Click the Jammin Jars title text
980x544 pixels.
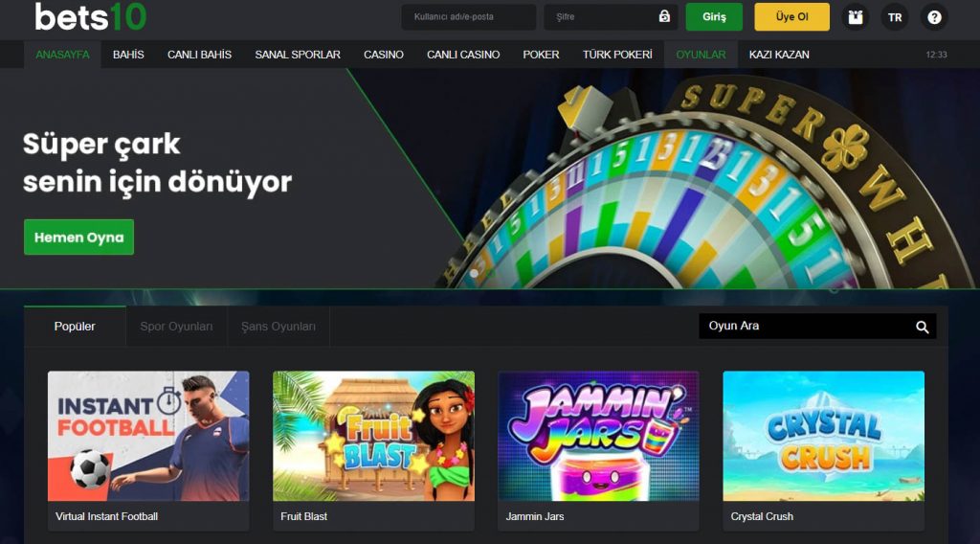tap(535, 516)
